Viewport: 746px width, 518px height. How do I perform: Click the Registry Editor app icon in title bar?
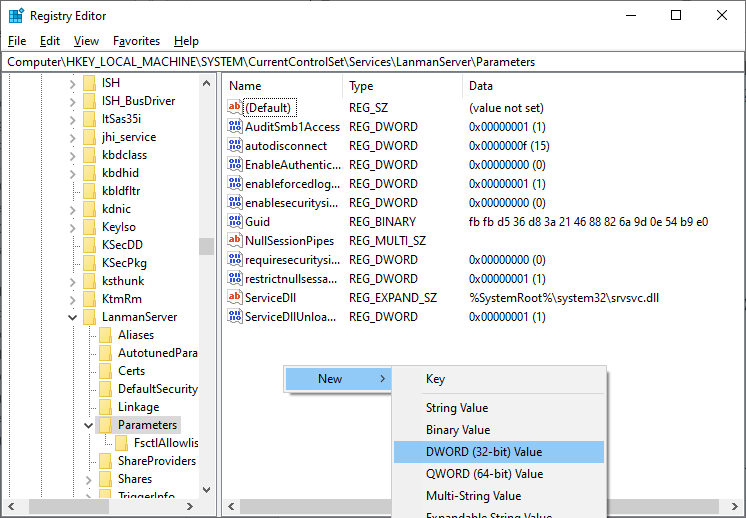(16, 15)
